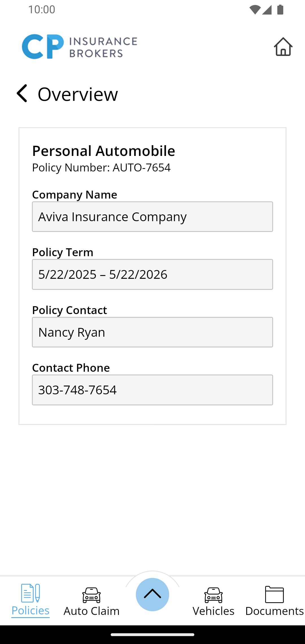
Task: Tap the Vehicles tab label
Action: click(x=213, y=611)
